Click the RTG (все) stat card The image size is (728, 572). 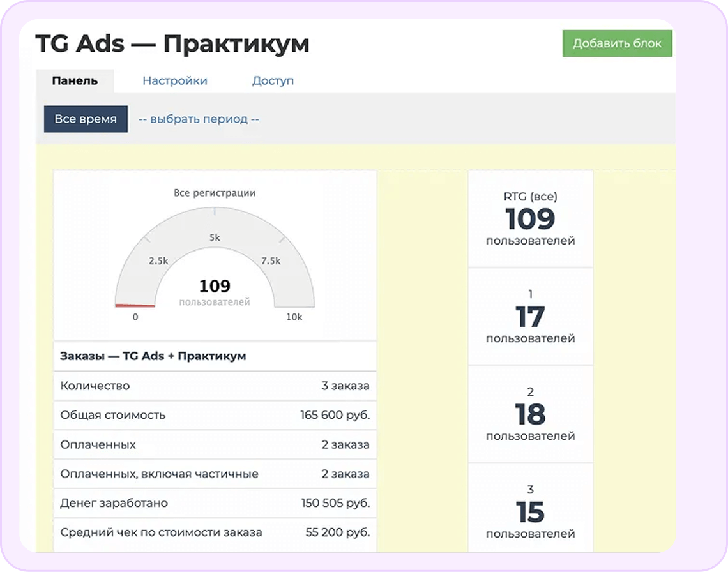[x=531, y=218]
